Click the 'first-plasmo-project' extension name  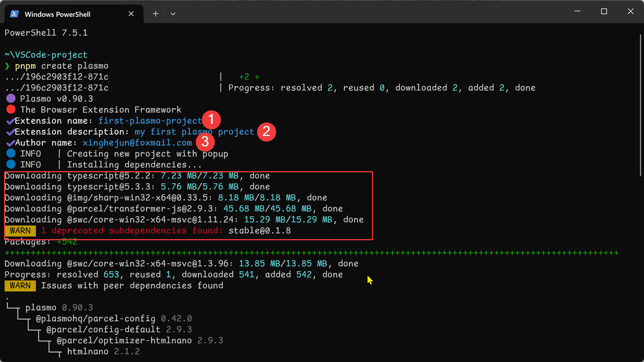(150, 121)
